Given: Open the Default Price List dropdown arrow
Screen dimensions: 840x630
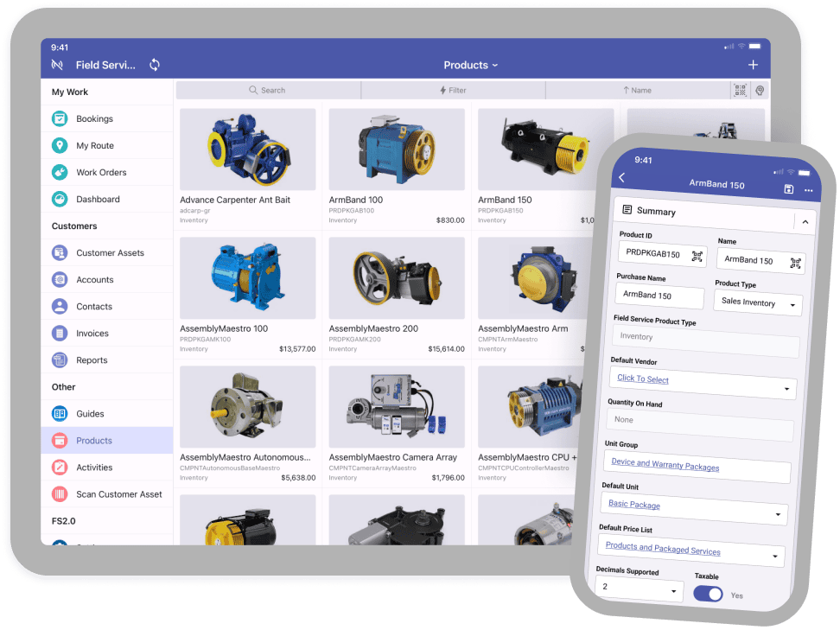Looking at the screenshot, I should [x=774, y=556].
